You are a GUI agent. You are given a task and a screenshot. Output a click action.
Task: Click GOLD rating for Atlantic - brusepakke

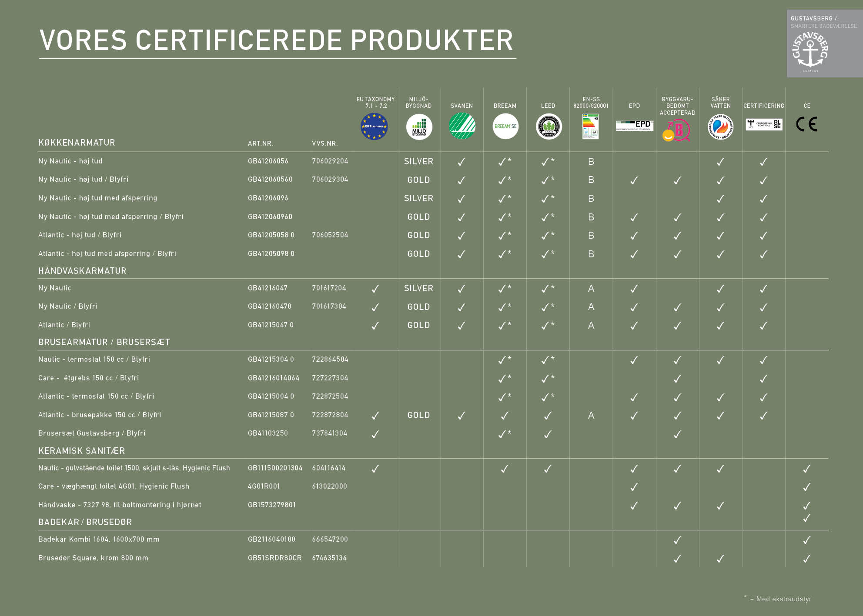tap(418, 415)
